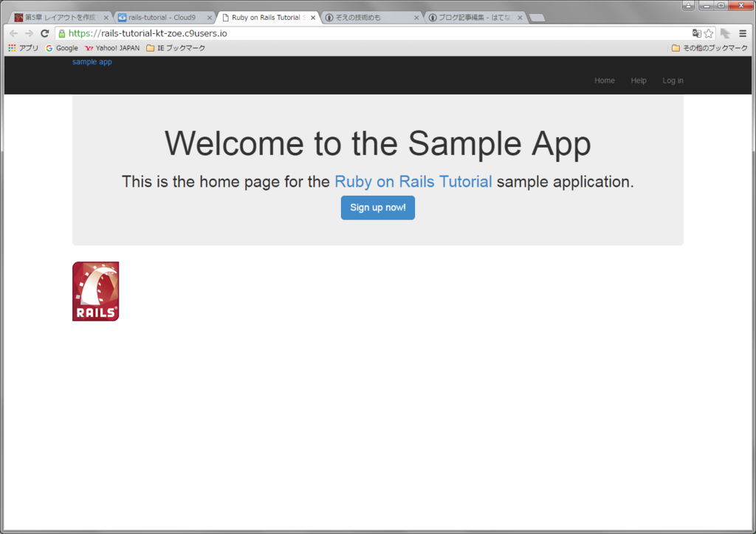Open the Chrome hamburger menu
This screenshot has height=534, width=756.
tap(743, 33)
